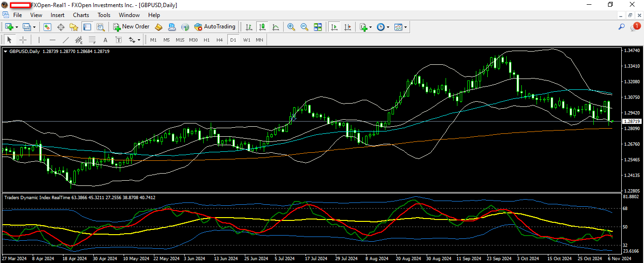
Task: Toggle chart Auto Scroll
Action: (x=334, y=27)
